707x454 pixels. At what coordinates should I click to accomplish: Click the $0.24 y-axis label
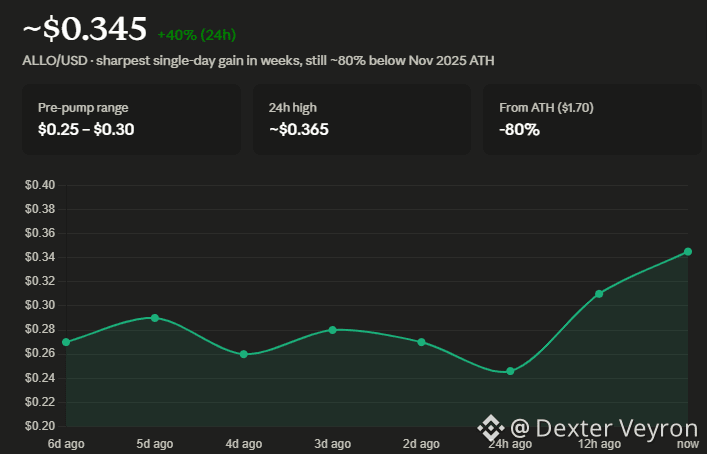[40, 378]
